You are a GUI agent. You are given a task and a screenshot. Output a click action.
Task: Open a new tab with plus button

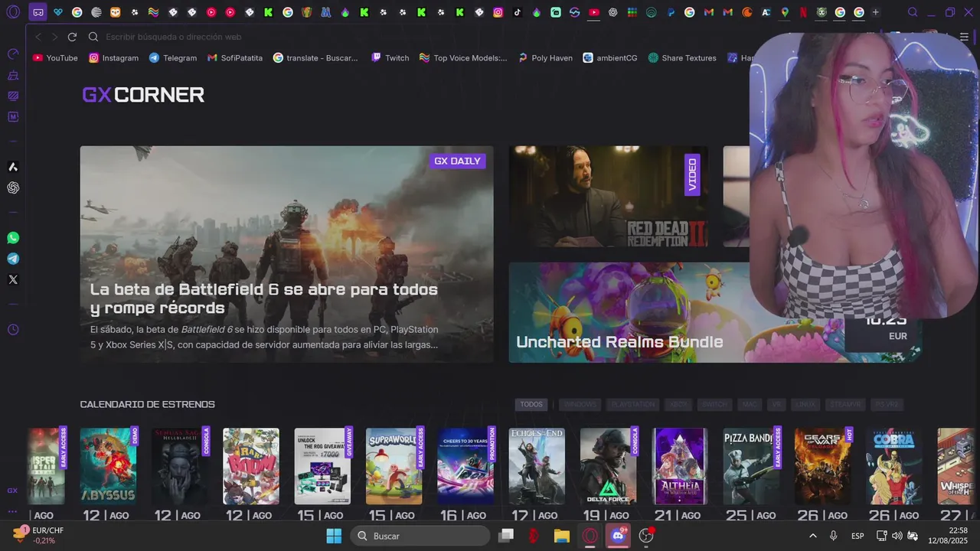click(876, 12)
